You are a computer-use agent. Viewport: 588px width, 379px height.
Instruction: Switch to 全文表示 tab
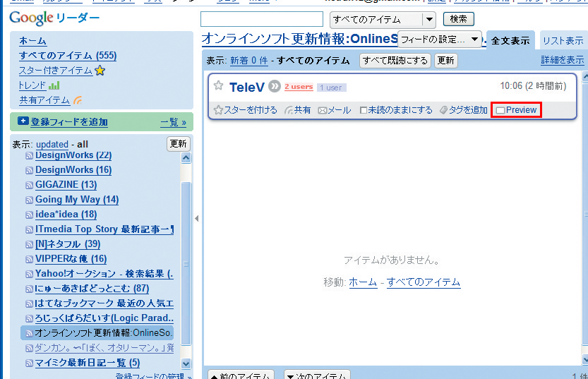[x=510, y=40]
